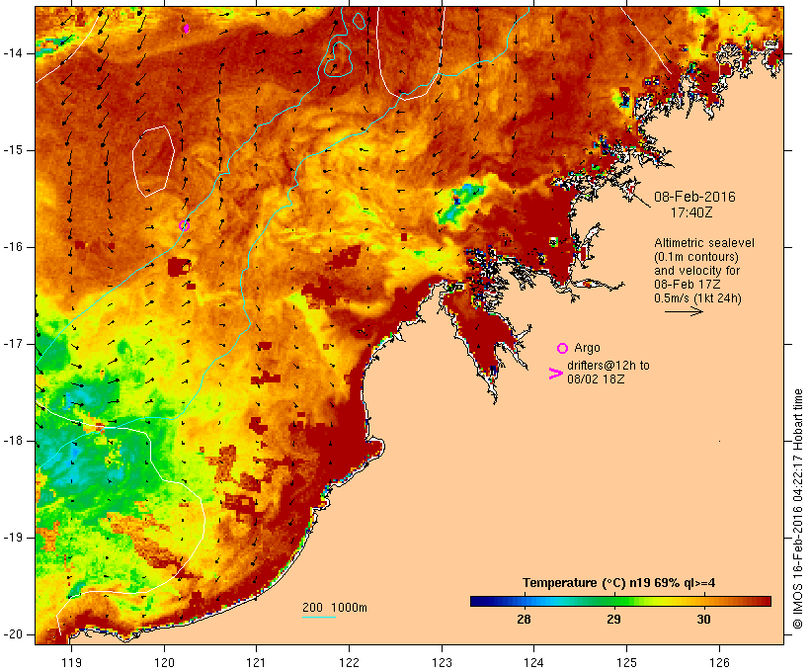
Task: Click the 126 longitude axis label
Action: 719,663
